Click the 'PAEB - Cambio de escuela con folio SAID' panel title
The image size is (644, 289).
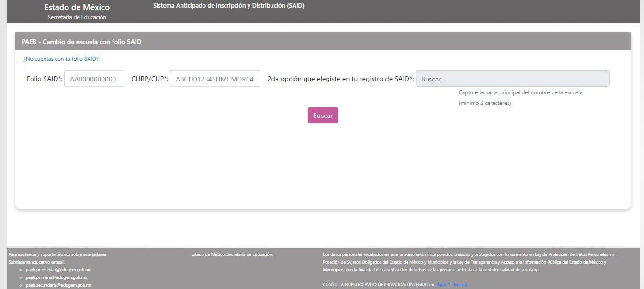(81, 42)
